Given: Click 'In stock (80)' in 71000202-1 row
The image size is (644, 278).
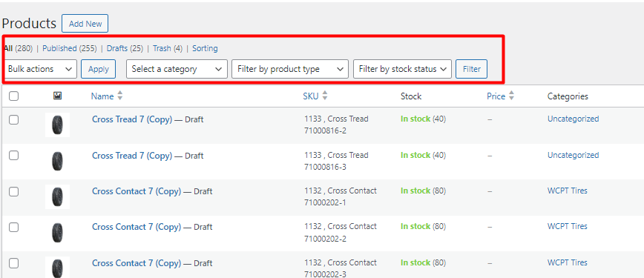Looking at the screenshot, I should point(424,191).
